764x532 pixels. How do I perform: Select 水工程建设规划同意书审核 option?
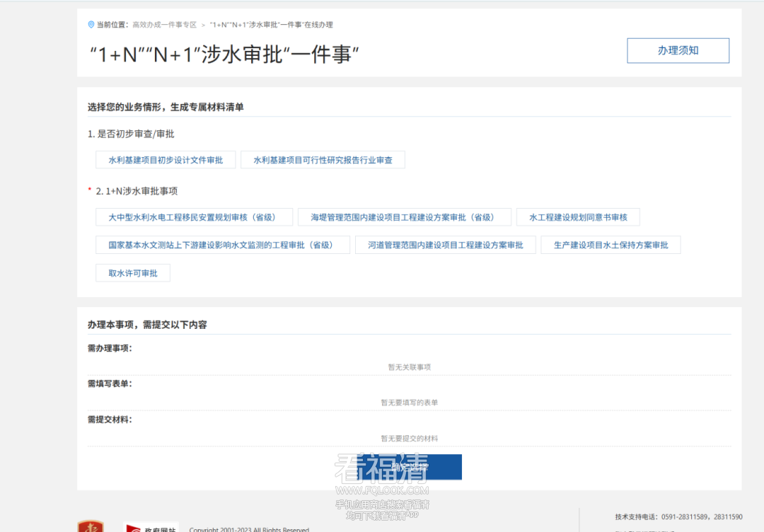click(577, 216)
